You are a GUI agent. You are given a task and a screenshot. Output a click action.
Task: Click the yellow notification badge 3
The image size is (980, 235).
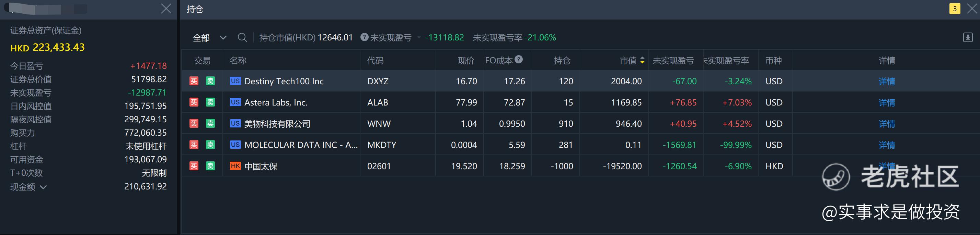955,9
